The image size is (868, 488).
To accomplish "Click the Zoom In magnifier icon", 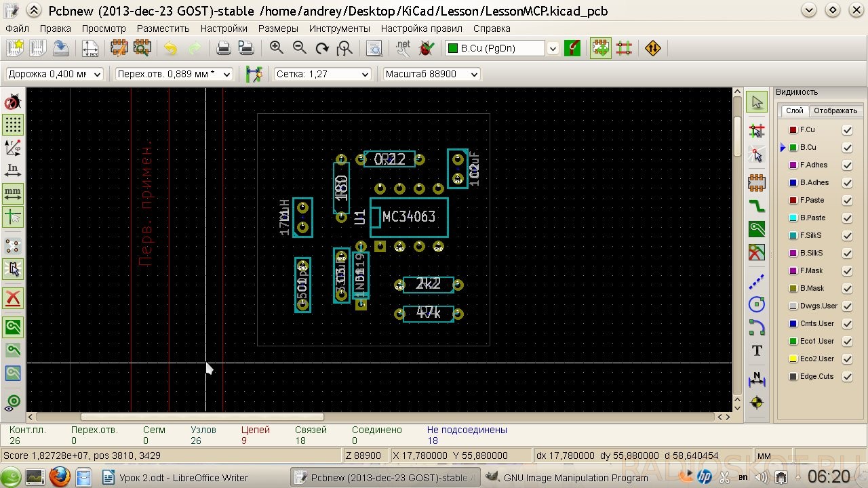I will pyautogui.click(x=277, y=48).
